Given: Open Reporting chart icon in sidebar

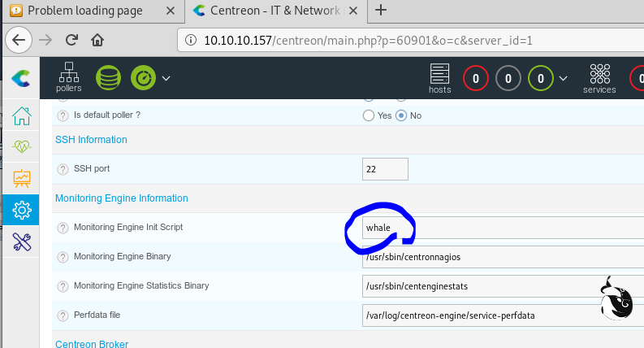Looking at the screenshot, I should point(22,178).
